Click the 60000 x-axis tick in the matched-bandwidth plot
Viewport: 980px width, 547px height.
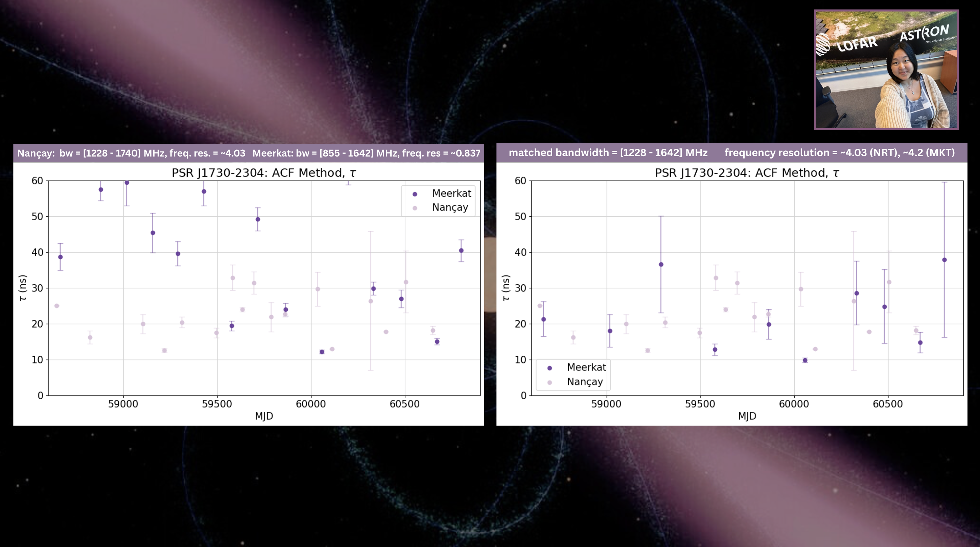[794, 404]
